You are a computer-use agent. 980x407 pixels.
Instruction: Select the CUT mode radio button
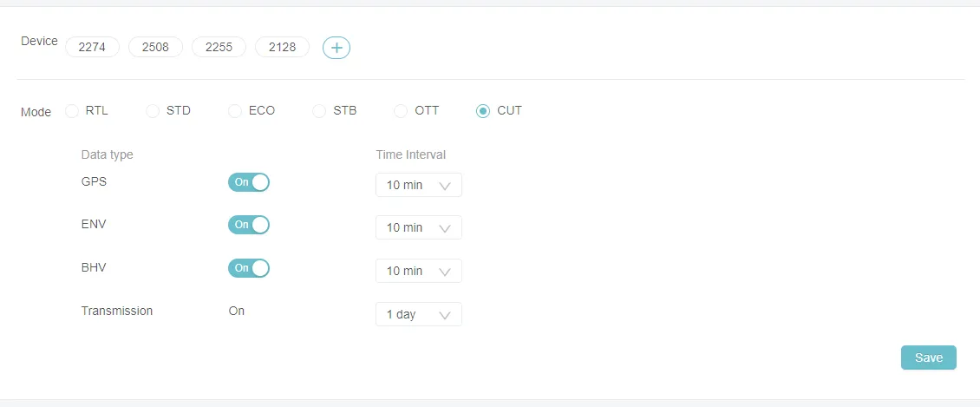[482, 111]
